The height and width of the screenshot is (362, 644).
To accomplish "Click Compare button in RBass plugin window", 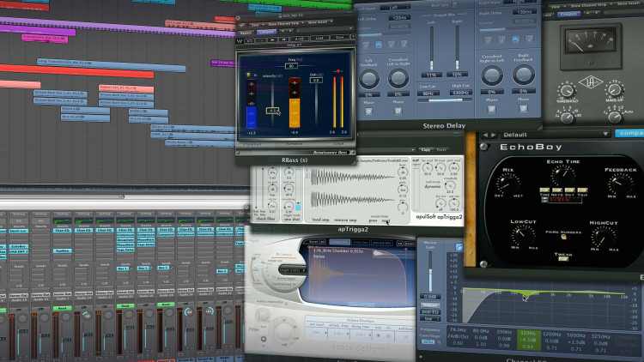I will pyautogui.click(x=266, y=32).
